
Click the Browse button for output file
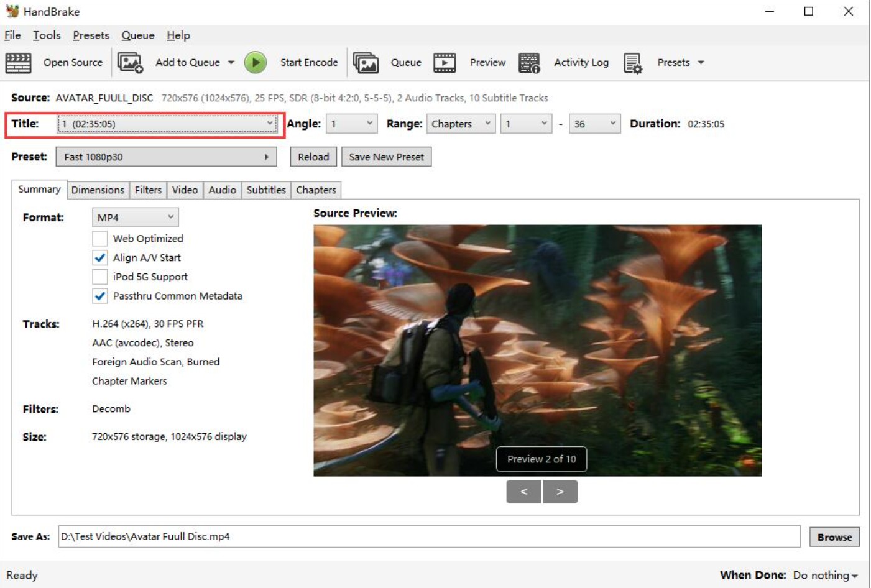coord(834,537)
